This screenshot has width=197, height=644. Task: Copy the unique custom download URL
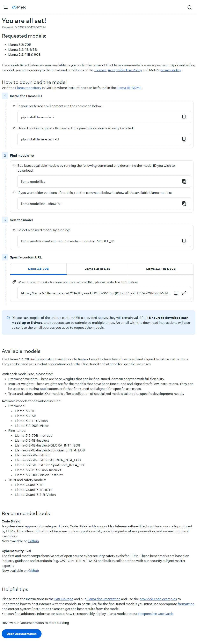click(x=176, y=293)
